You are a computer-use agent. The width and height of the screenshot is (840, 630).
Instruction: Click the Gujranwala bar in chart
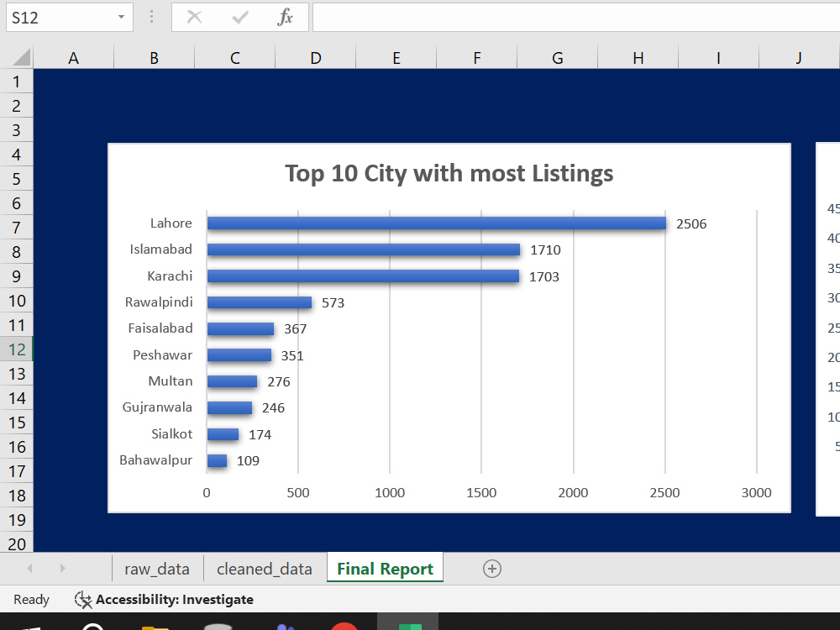click(229, 407)
